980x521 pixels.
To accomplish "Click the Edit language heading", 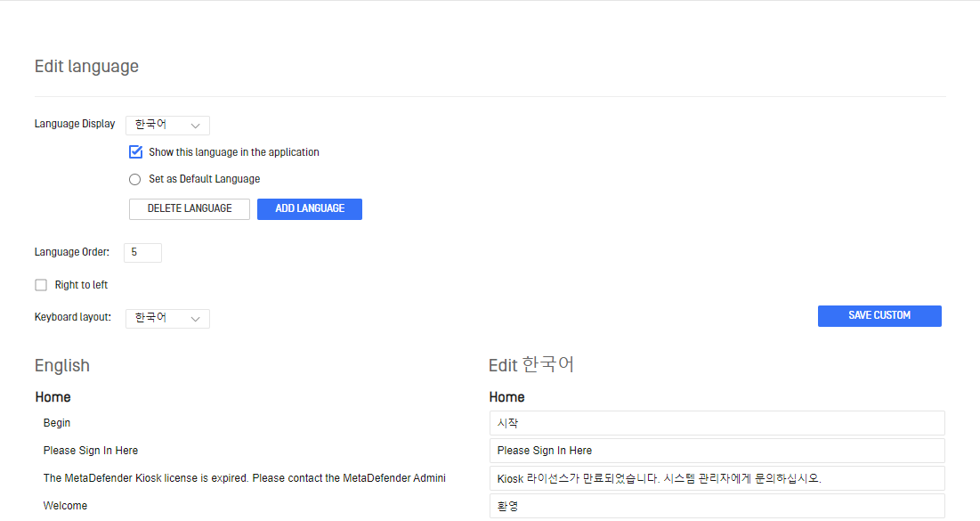I will pyautogui.click(x=87, y=66).
